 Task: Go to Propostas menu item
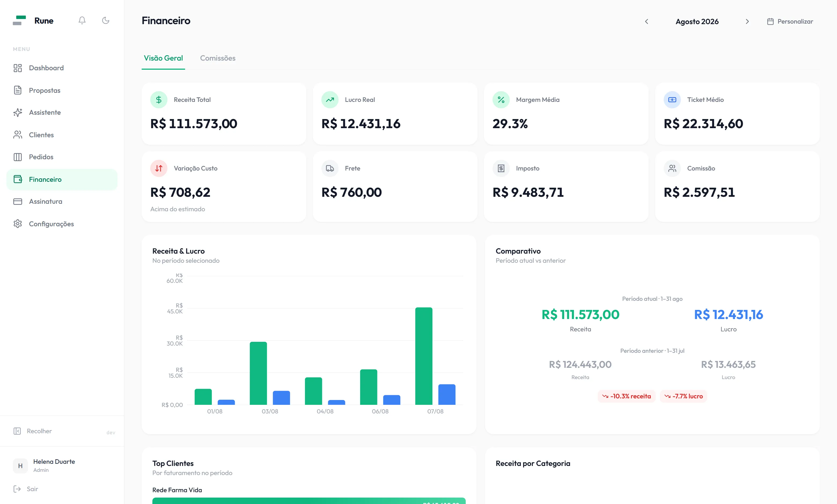pos(62,90)
